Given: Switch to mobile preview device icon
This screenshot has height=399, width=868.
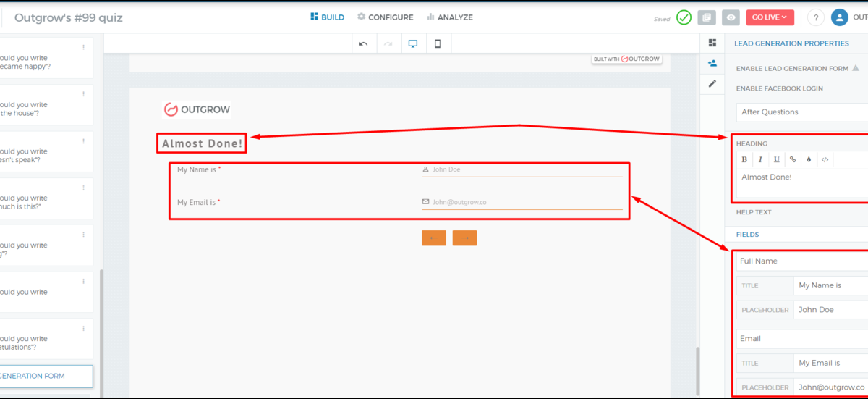Looking at the screenshot, I should point(438,44).
